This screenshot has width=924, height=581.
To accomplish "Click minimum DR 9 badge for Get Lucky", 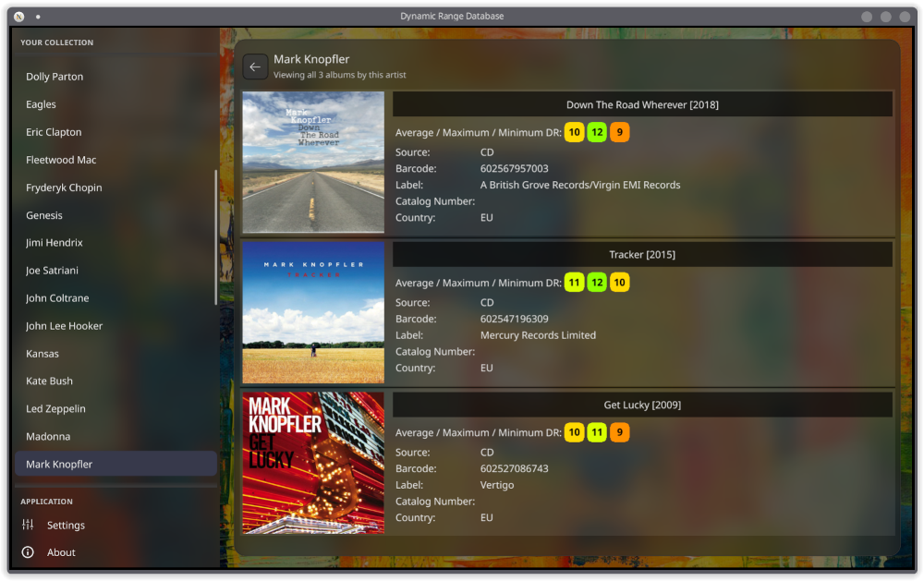I will [619, 432].
